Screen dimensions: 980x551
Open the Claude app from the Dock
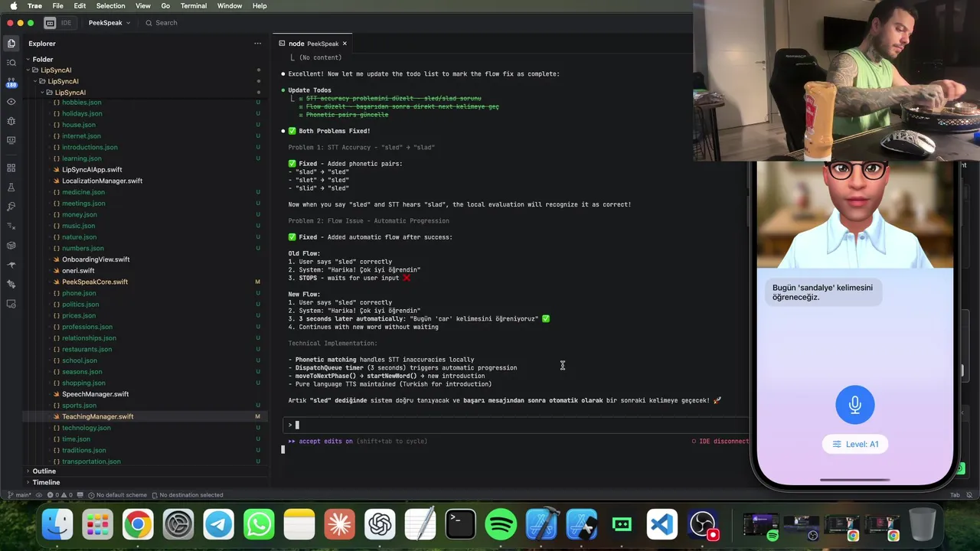[x=340, y=525]
